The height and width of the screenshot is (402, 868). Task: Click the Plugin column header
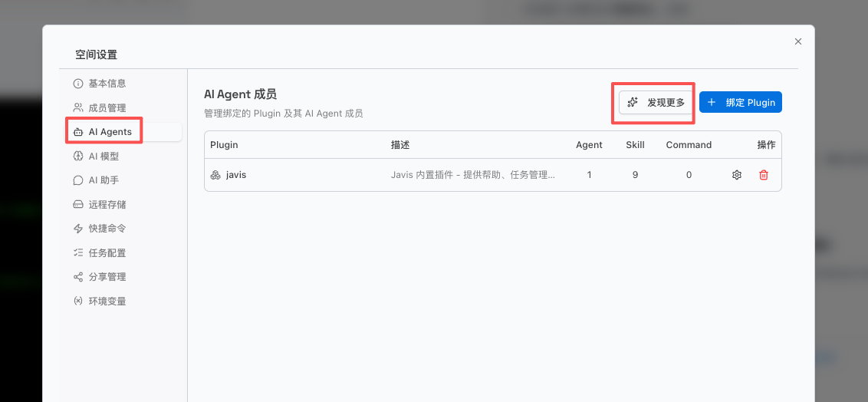coord(224,145)
